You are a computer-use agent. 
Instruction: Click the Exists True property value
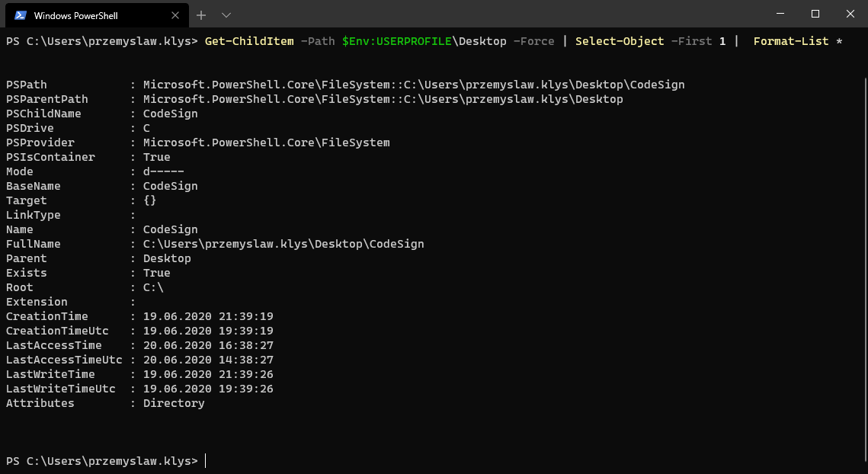pyautogui.click(x=156, y=273)
